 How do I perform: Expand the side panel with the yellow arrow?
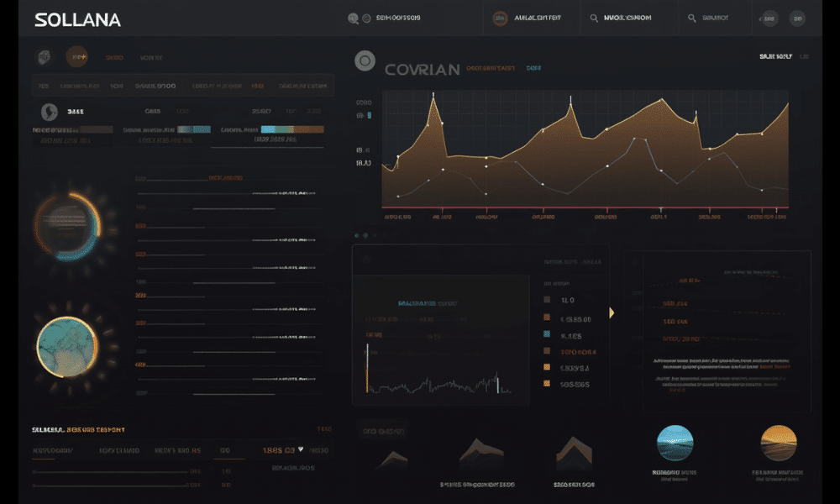[612, 312]
